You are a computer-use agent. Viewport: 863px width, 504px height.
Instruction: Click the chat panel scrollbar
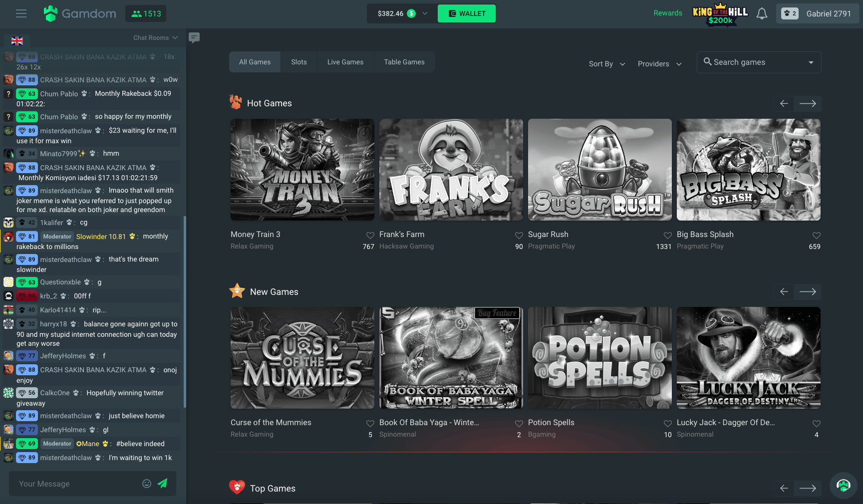coord(185,312)
